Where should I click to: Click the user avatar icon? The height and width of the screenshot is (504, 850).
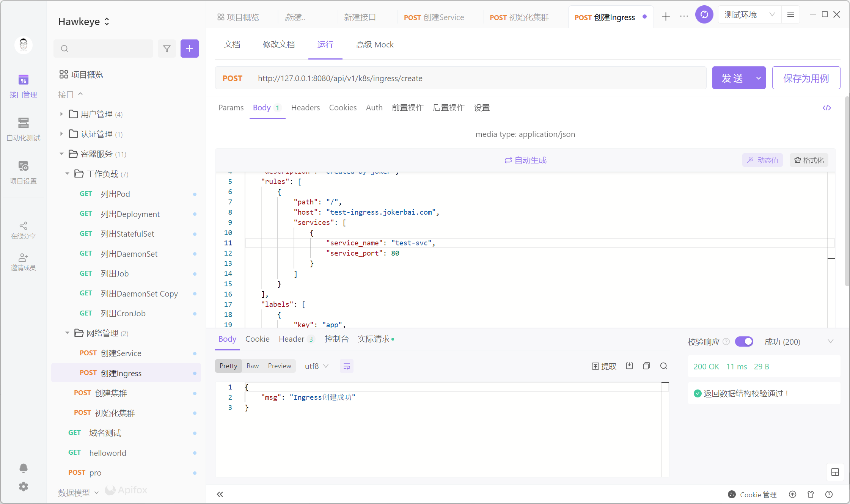click(24, 45)
